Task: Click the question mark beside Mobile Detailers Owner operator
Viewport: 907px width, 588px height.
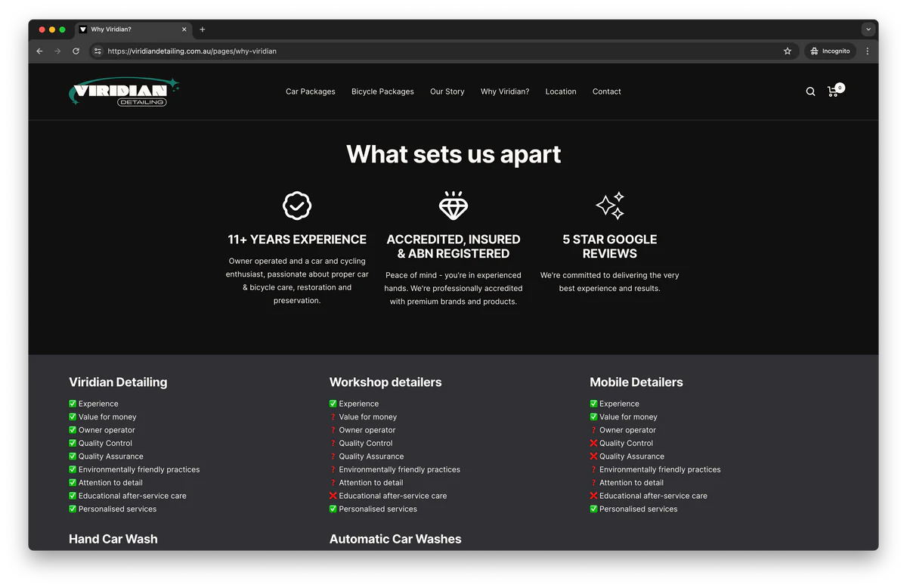Action: 593,430
